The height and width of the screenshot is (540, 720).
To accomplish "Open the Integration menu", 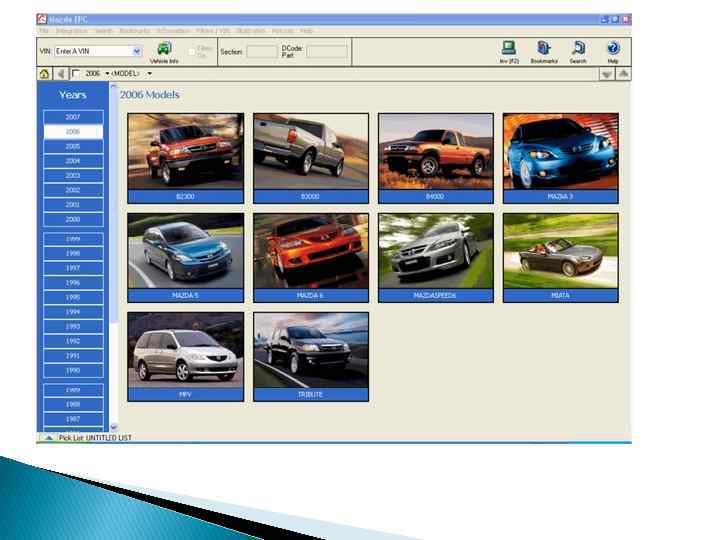I will coord(72,31).
